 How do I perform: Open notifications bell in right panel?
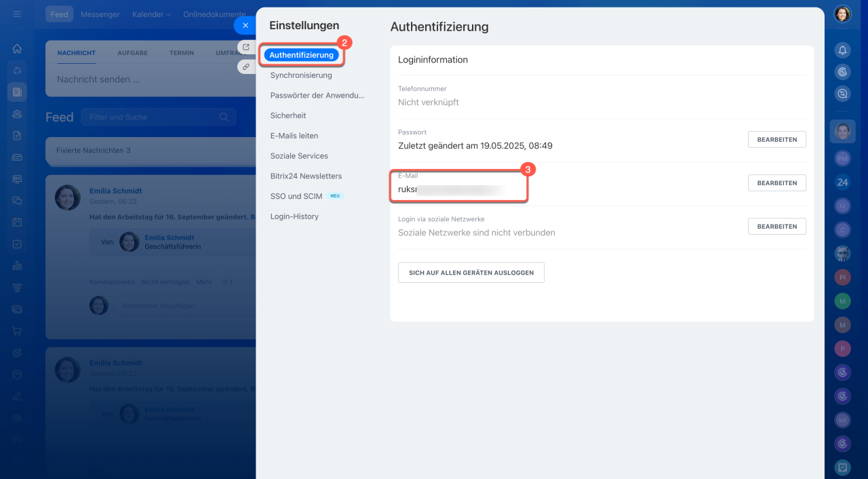[843, 50]
